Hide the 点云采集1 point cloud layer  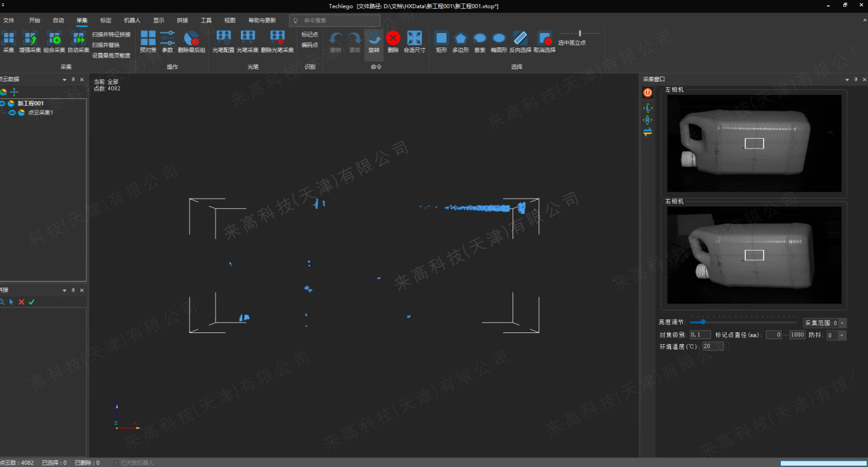pos(12,113)
